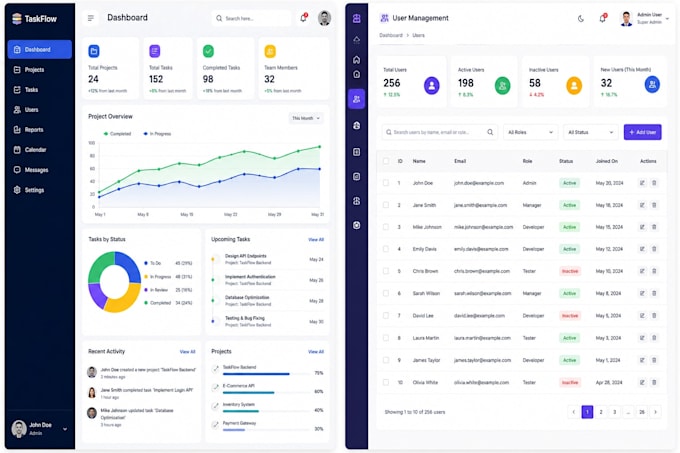Delete the James Taylor user row
This screenshot has width=680, height=453.
pos(654,360)
